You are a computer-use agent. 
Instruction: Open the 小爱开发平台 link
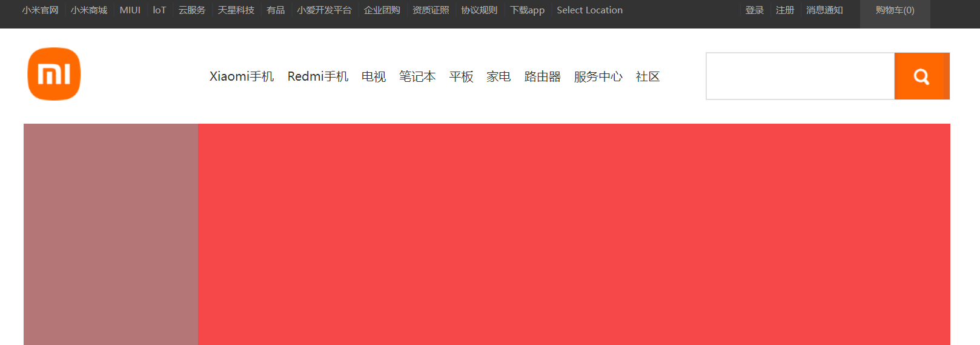[324, 10]
